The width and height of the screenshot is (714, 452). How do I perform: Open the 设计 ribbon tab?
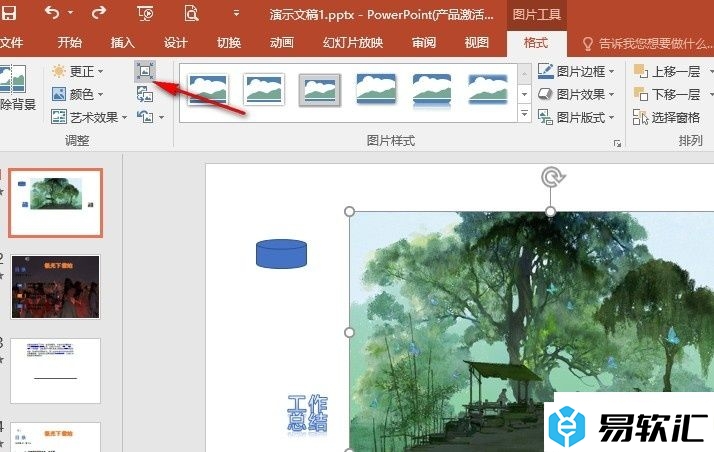175,43
